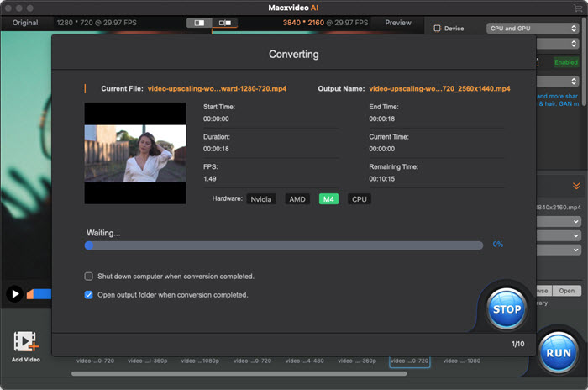
Task: Switch to the Original view tab
Action: [24, 23]
